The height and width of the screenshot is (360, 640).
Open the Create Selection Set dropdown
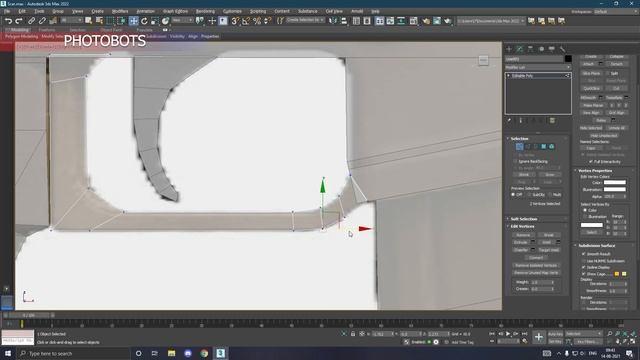pyautogui.click(x=305, y=20)
